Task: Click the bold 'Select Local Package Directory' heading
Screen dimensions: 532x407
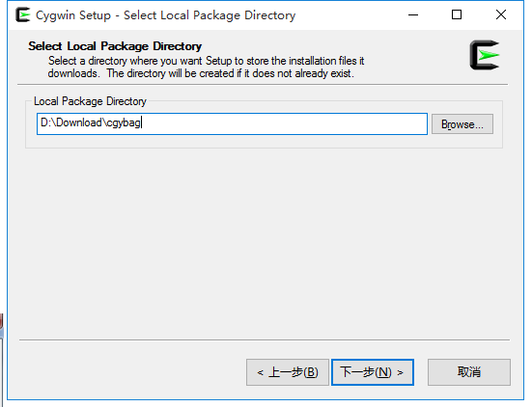Action: click(x=115, y=46)
